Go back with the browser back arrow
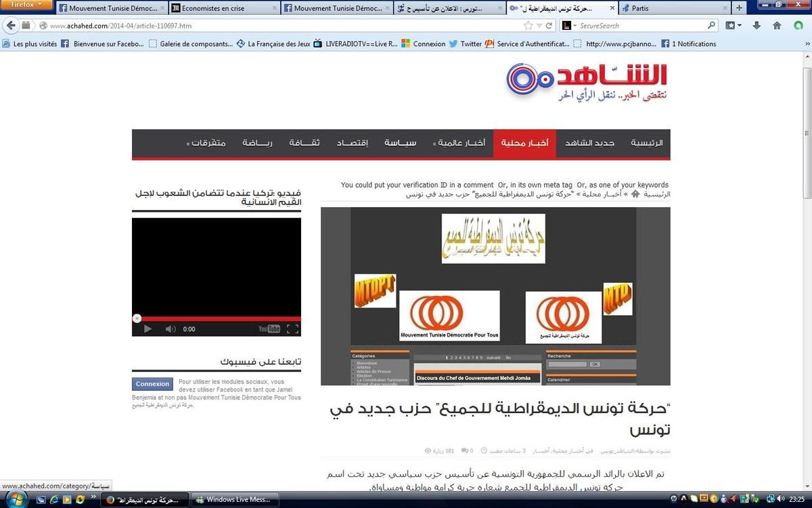The width and height of the screenshot is (812, 508). tap(11, 26)
